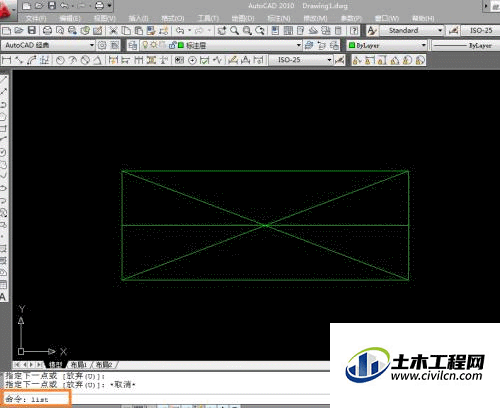Click Pan realtime icon

click(222, 31)
